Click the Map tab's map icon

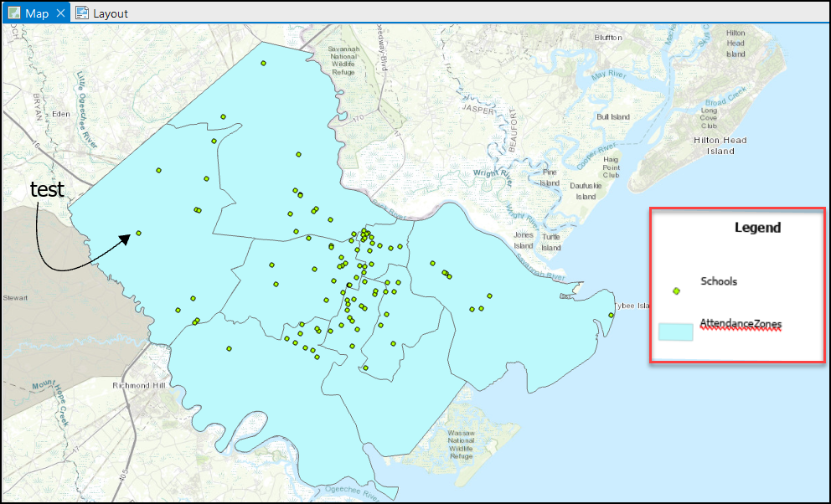click(14, 13)
